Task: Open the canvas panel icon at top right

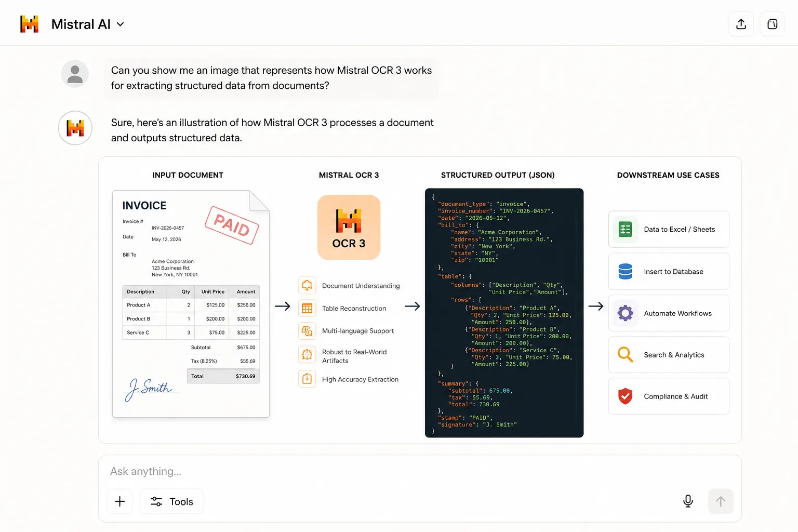Action: (x=773, y=24)
